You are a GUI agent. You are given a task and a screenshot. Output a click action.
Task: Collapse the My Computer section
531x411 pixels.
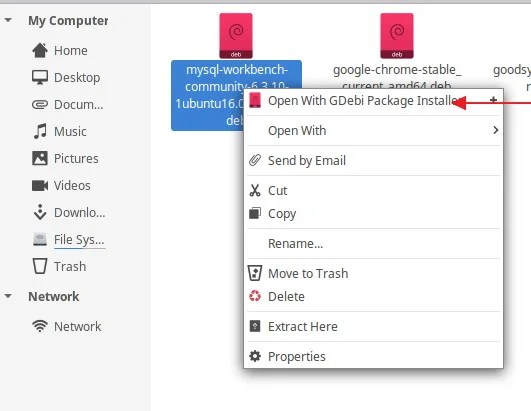pyautogui.click(x=8, y=20)
